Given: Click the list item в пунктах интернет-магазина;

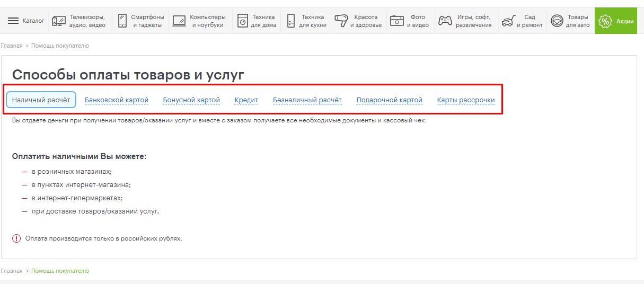Looking at the screenshot, I should (81, 185).
